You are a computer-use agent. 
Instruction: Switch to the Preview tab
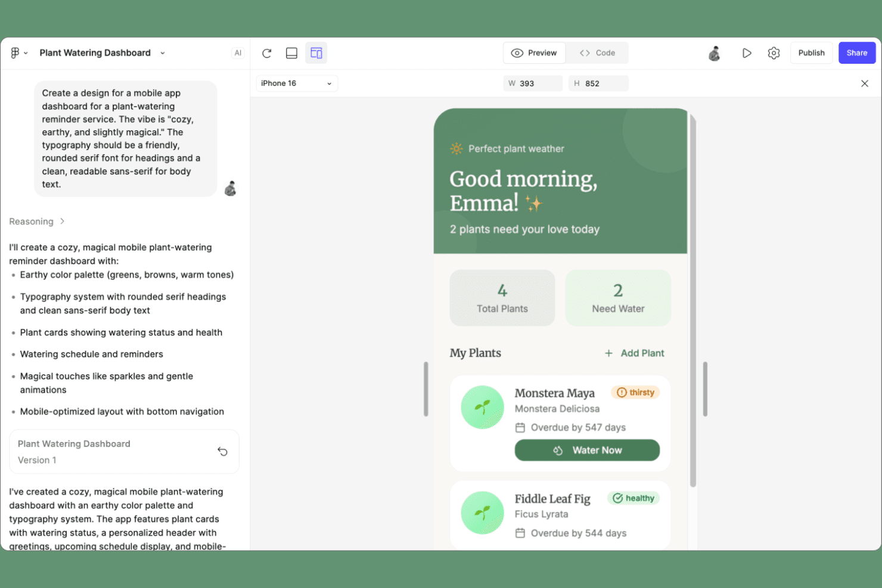534,53
